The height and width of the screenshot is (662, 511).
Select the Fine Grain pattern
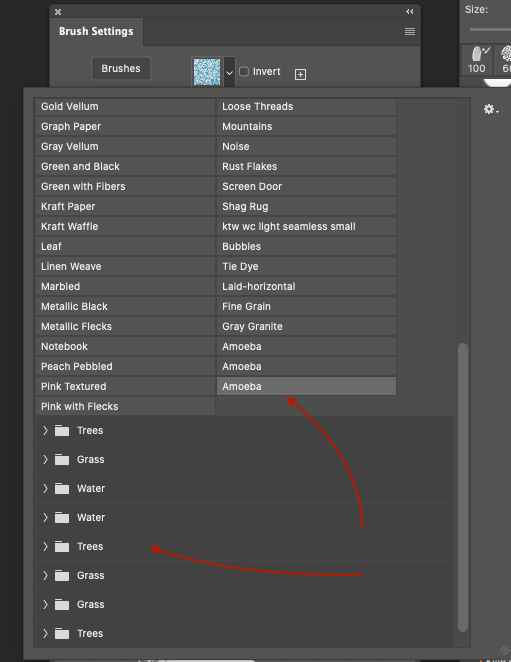(x=307, y=307)
